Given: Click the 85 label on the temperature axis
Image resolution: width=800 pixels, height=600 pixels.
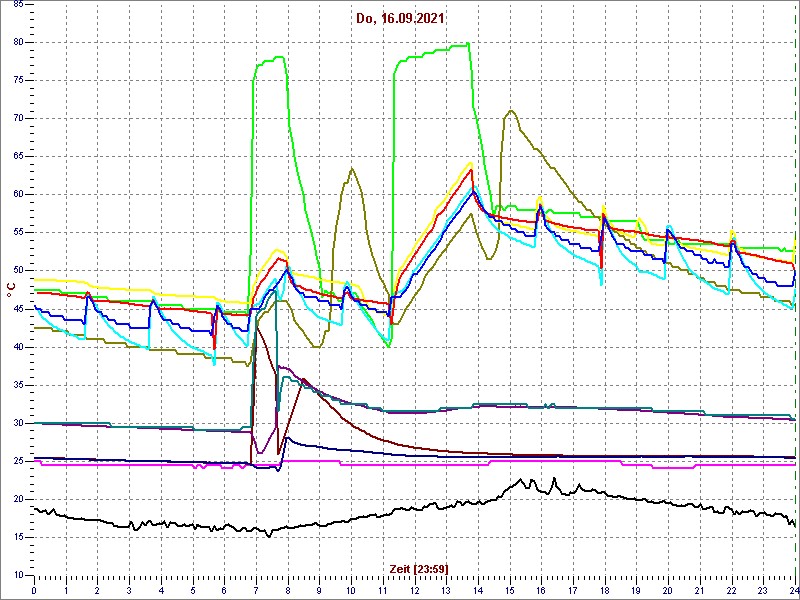Looking at the screenshot, I should point(17,4).
